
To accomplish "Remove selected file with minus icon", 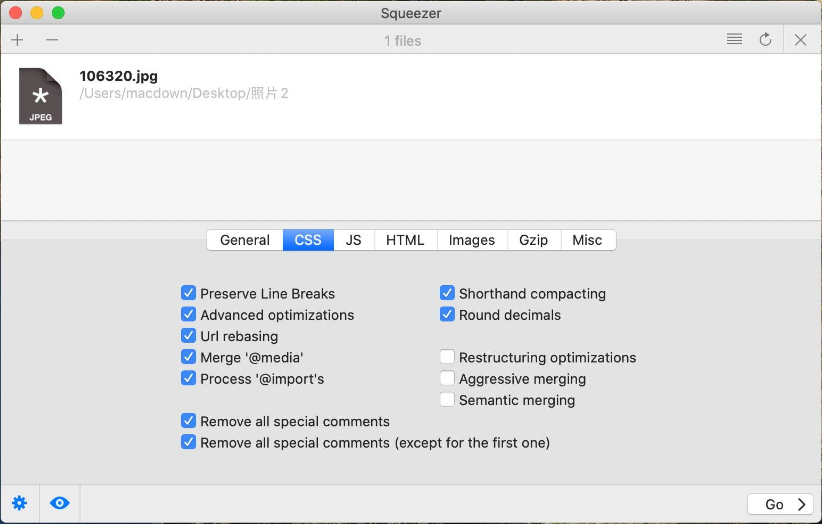I will click(x=52, y=40).
